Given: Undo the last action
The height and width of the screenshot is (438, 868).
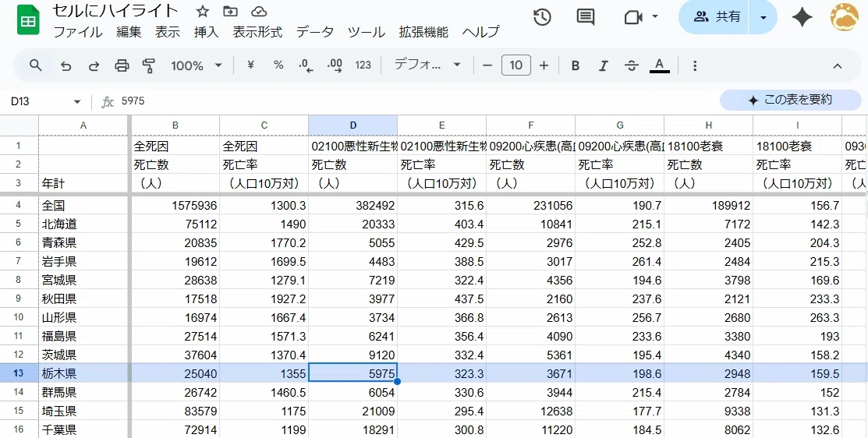Looking at the screenshot, I should [x=66, y=65].
